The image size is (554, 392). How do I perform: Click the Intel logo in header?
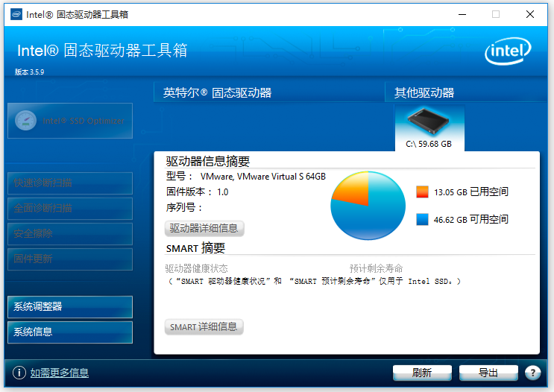[x=508, y=51]
